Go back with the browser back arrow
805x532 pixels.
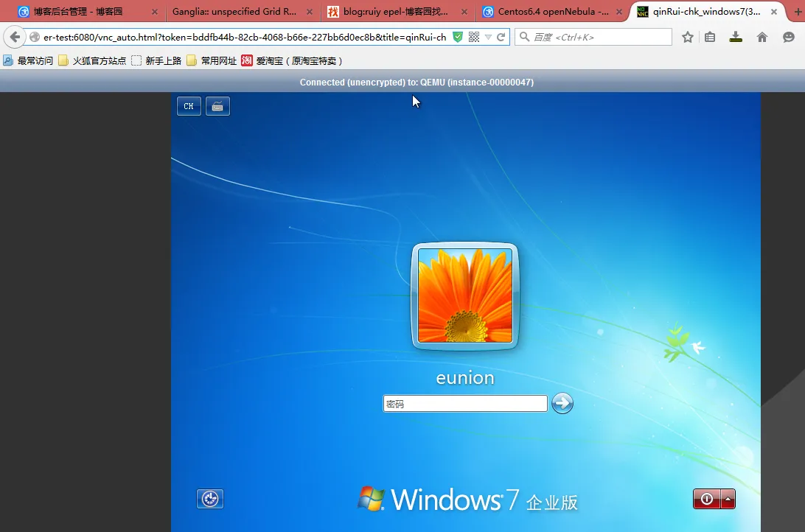(15, 37)
